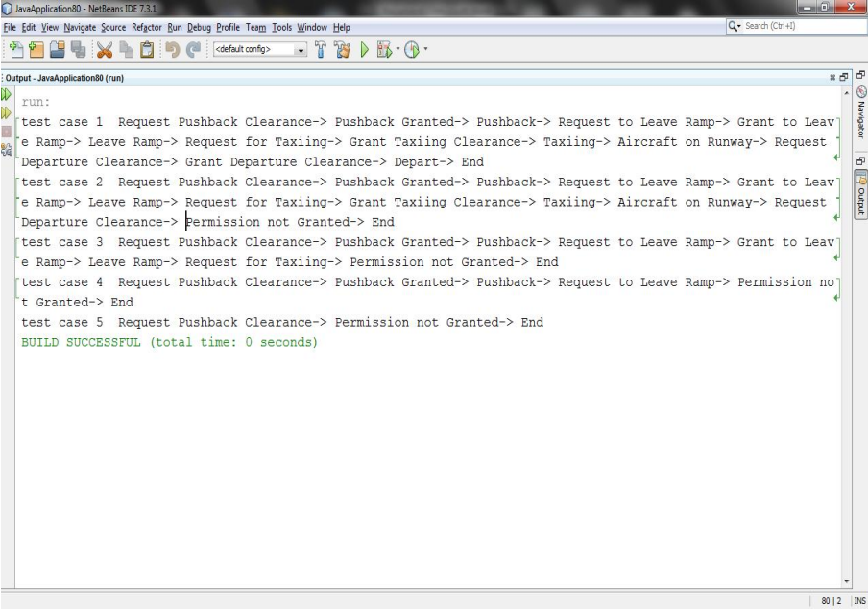Run the project with the green play icon
The width and height of the screenshot is (868, 609).
pyautogui.click(x=364, y=50)
